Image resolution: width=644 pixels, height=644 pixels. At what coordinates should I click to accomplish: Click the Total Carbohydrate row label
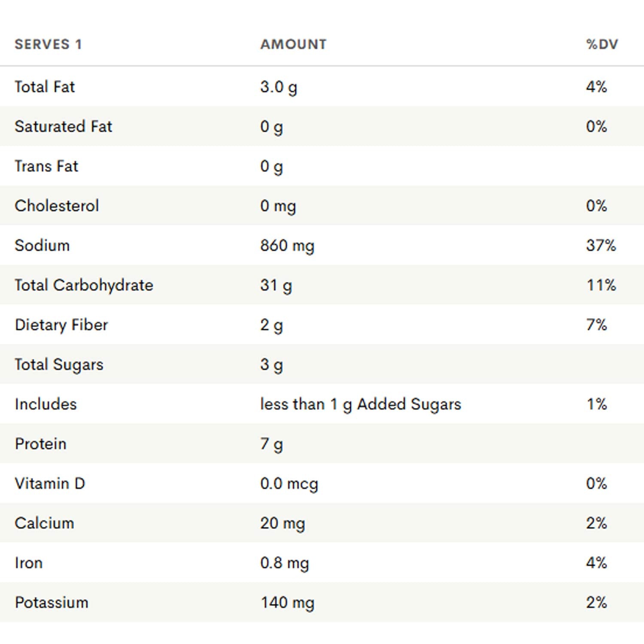point(84,285)
